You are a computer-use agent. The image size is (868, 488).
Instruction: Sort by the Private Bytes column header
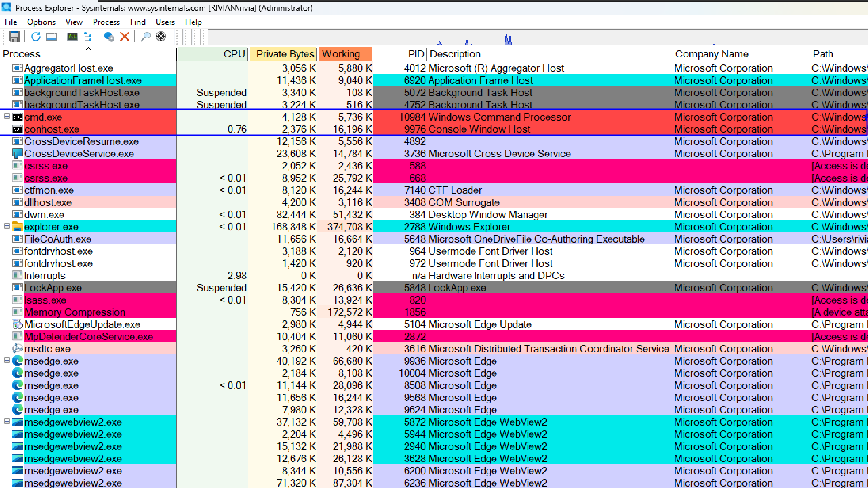(x=284, y=54)
